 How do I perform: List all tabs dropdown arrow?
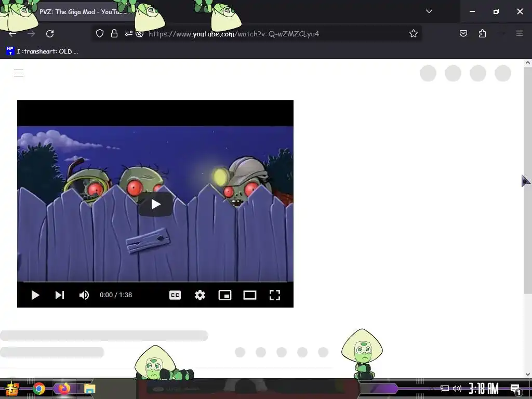coord(429,11)
